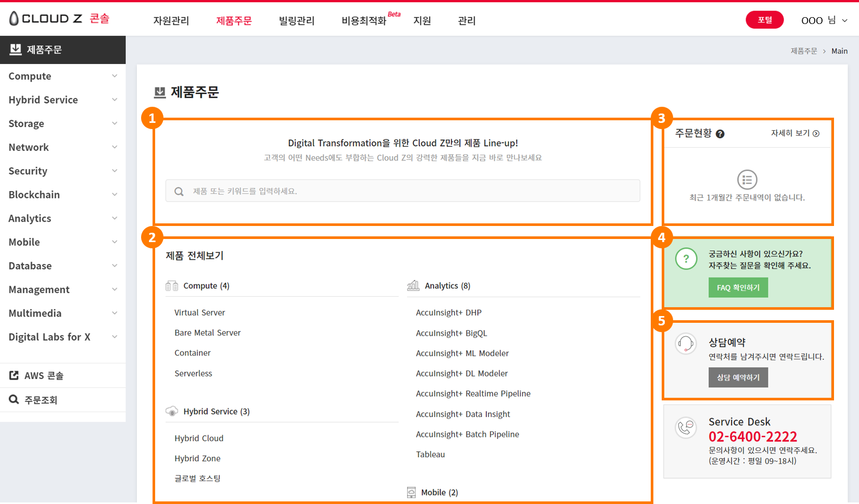Click the arrow icon next to 자세히 보기

tap(816, 133)
